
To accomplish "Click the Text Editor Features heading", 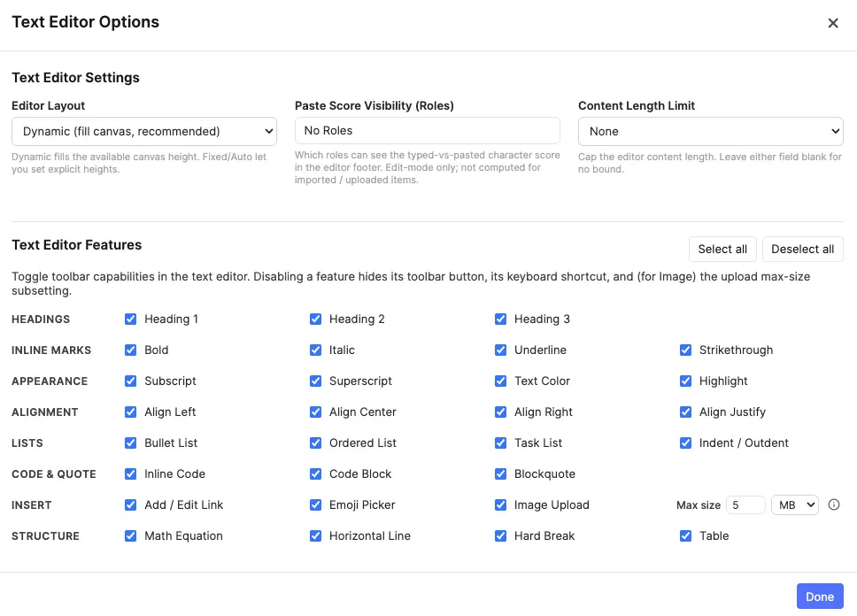I will click(x=76, y=245).
